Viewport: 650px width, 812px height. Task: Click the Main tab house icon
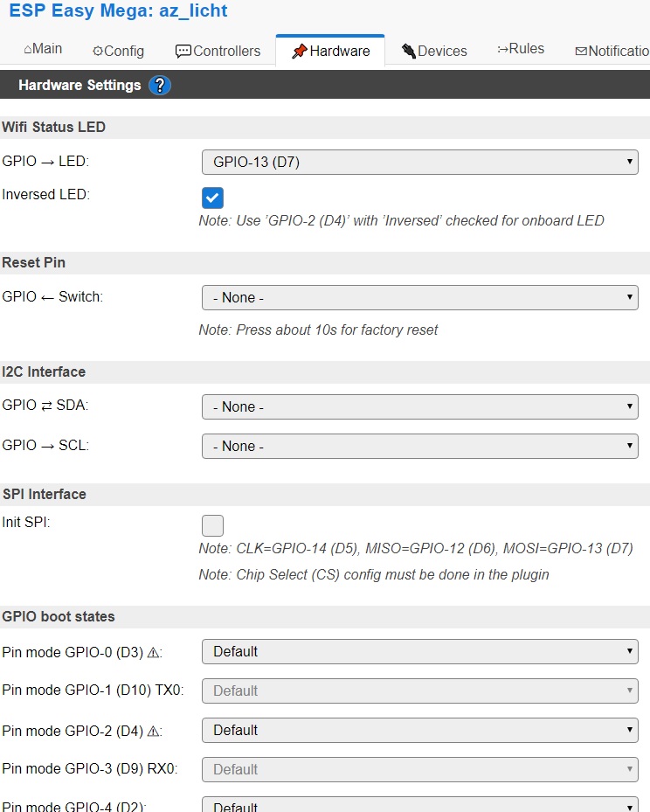(26, 49)
